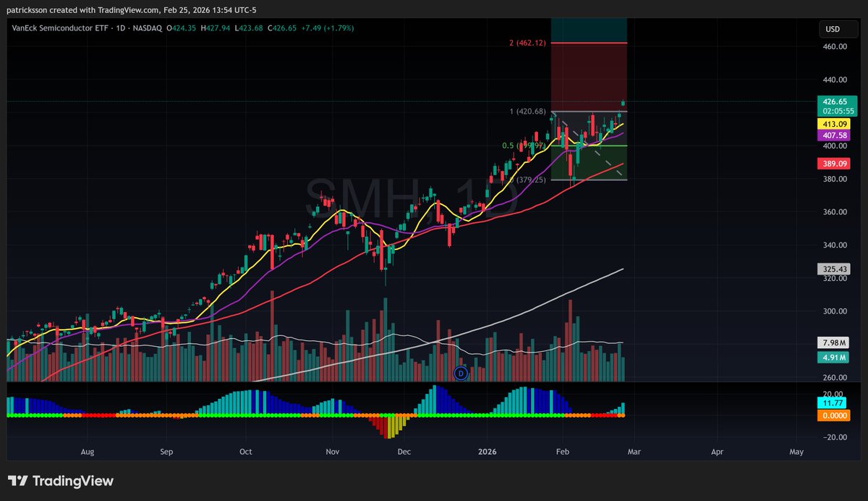Click the orange 0.0000 indicator label
This screenshot has height=501, width=868.
point(833,416)
